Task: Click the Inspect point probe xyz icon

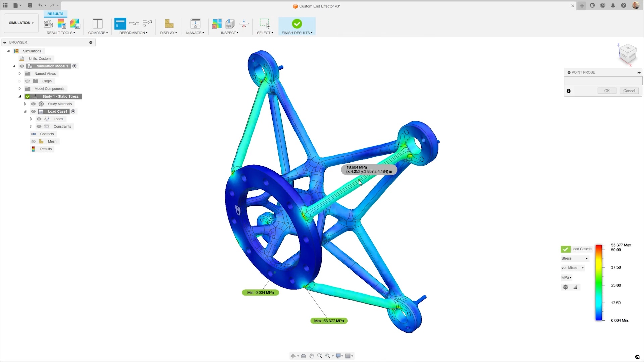Action: click(230, 24)
